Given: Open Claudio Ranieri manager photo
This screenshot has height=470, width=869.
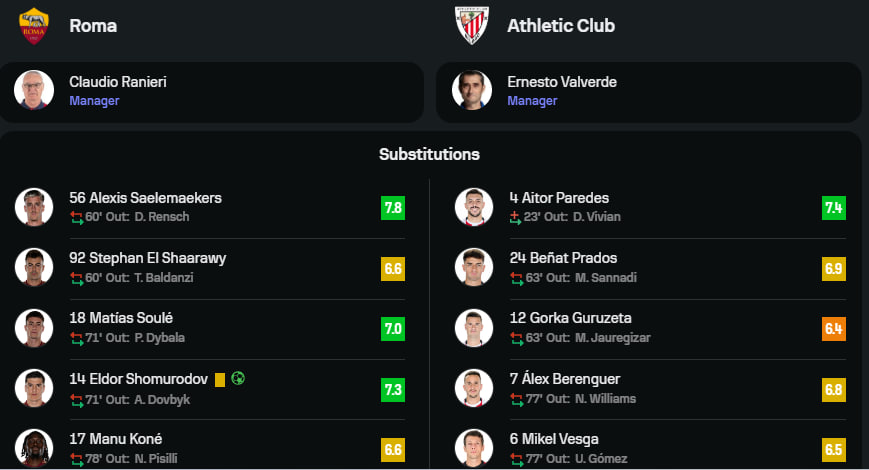Looking at the screenshot, I should coord(34,90).
